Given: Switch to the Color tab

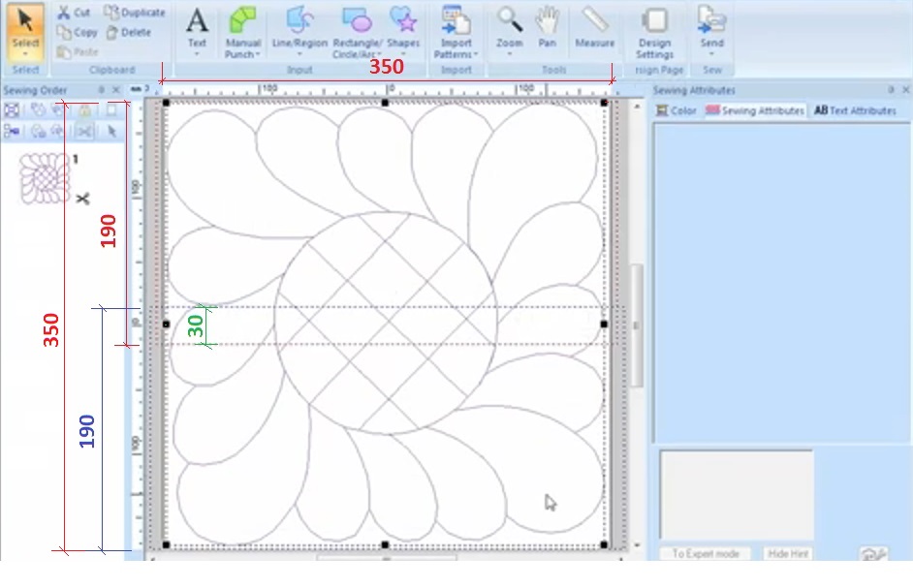Looking at the screenshot, I should coord(677,110).
